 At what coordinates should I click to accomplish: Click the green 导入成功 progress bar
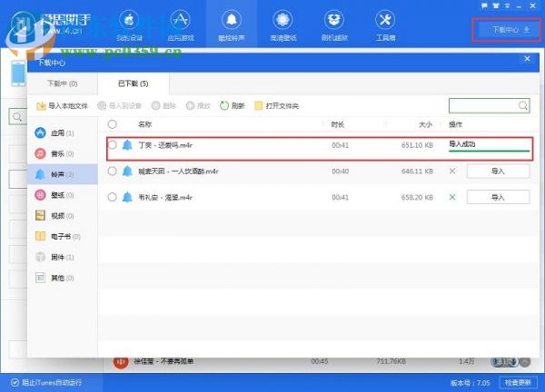[489, 151]
